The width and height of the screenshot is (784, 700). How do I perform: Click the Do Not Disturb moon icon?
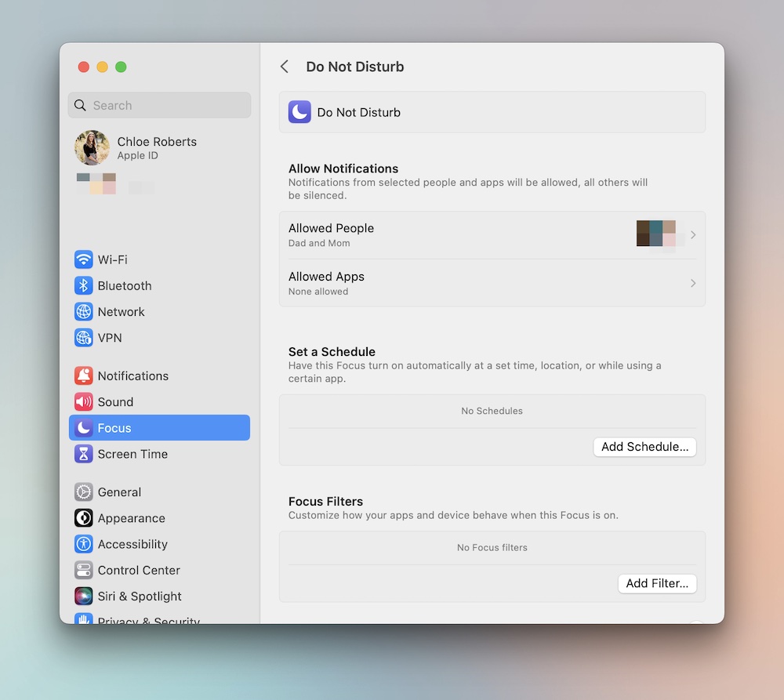[299, 112]
